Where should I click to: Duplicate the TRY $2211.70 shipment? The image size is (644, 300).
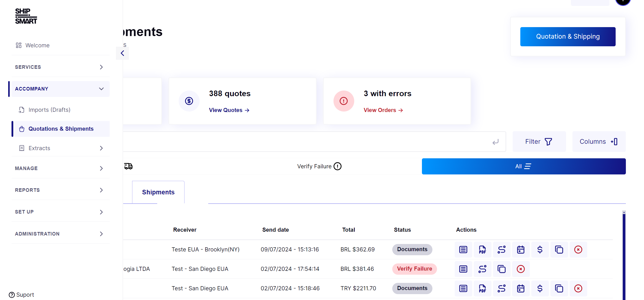coord(559,288)
